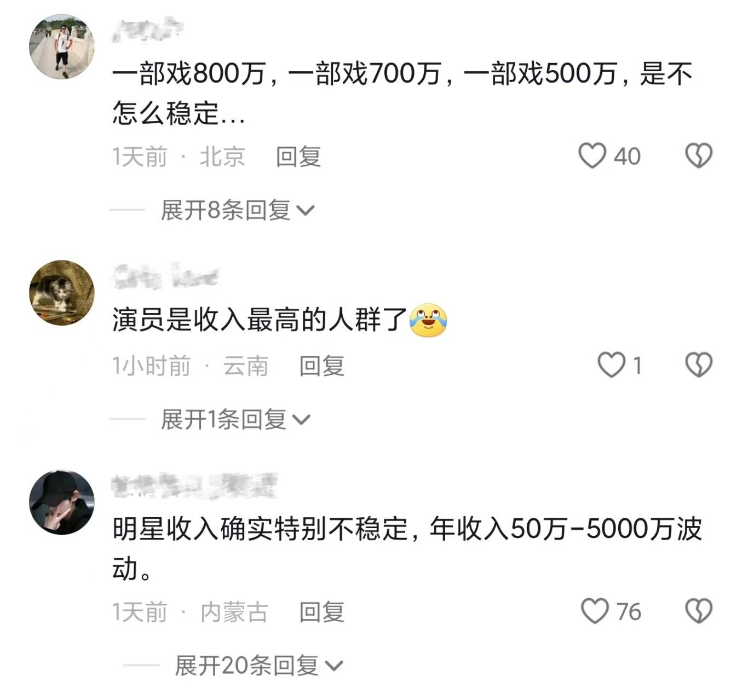748x700 pixels.
Task: Like the Inner Mongolia comment with 76 likes
Action: [595, 611]
